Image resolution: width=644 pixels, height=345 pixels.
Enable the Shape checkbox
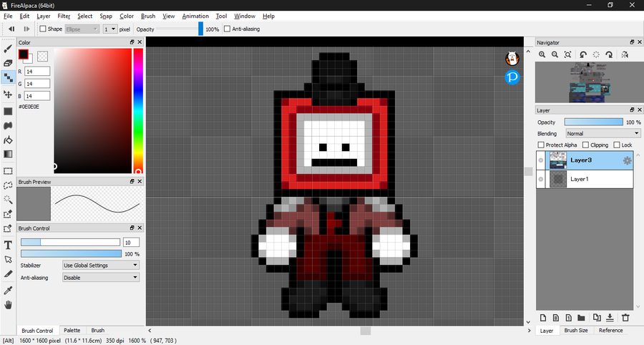pyautogui.click(x=43, y=29)
